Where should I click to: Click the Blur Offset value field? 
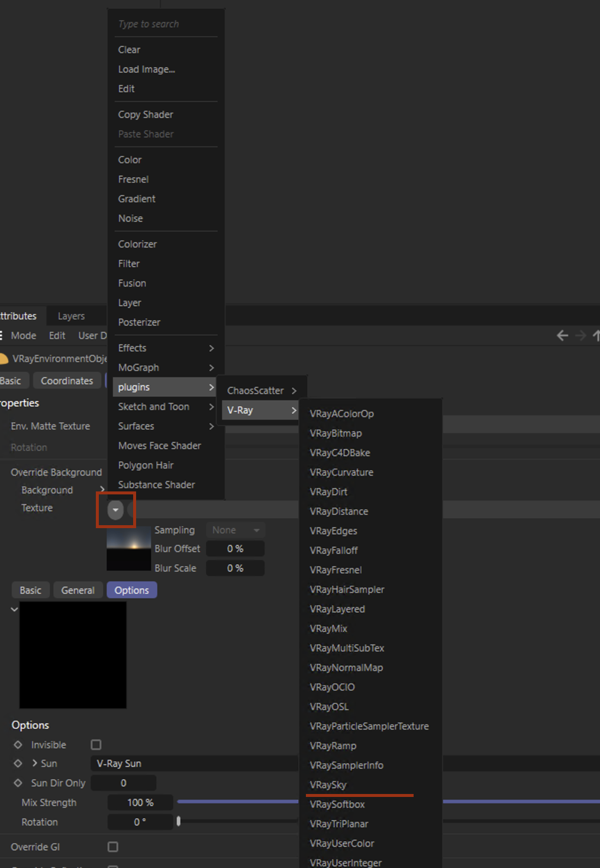click(235, 549)
